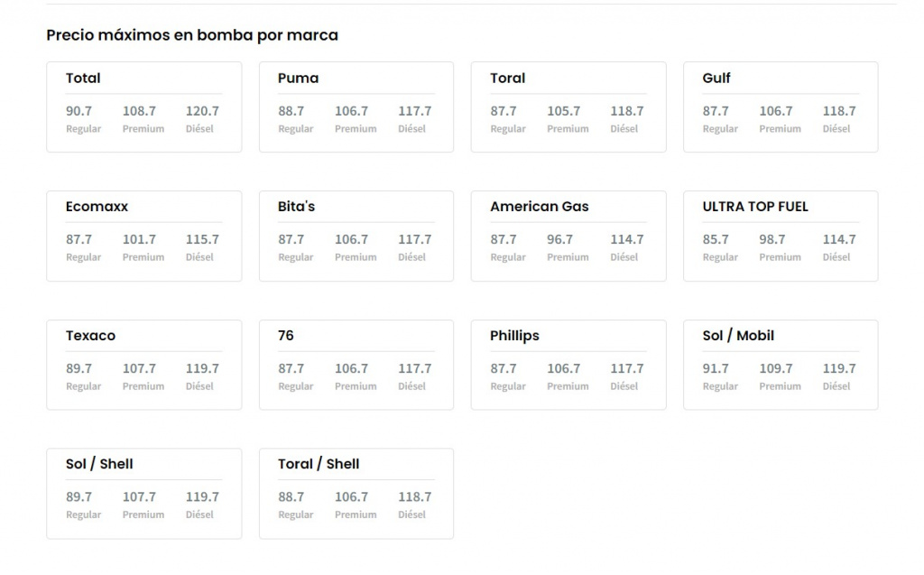This screenshot has height=575, width=924.
Task: Click the Puma brand card title
Action: point(298,79)
